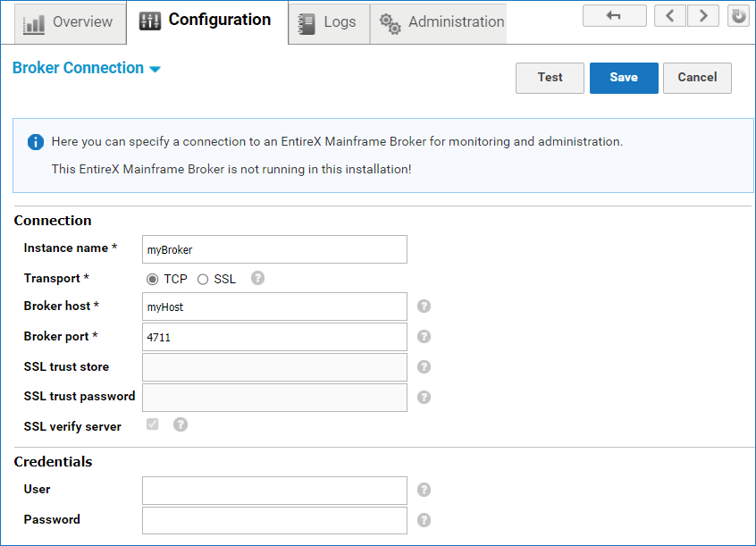This screenshot has height=546, width=756.
Task: Click the Administration gears icon
Action: [390, 24]
